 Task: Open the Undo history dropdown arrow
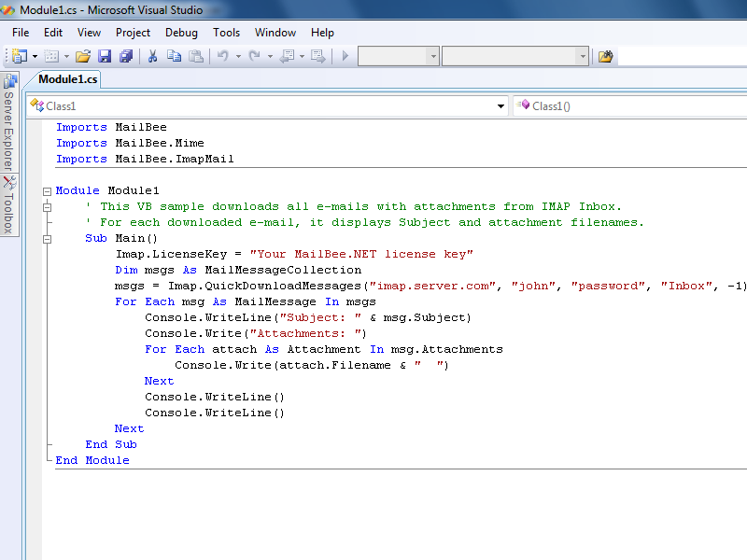238,56
